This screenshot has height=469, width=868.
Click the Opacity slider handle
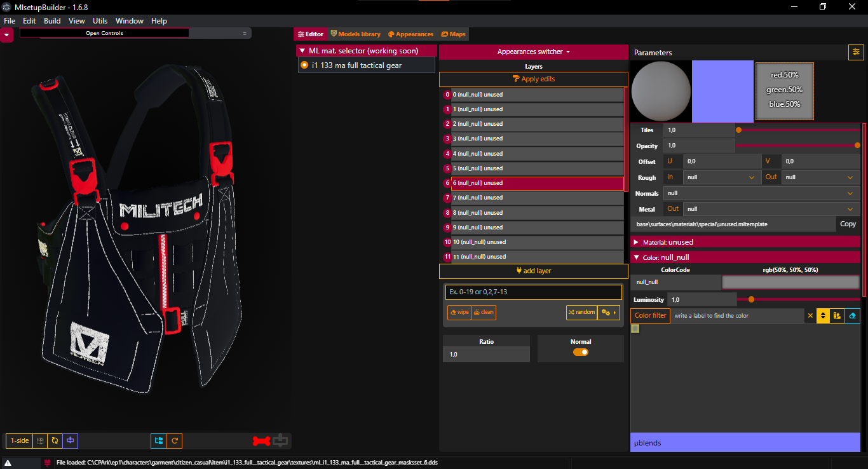(857, 146)
